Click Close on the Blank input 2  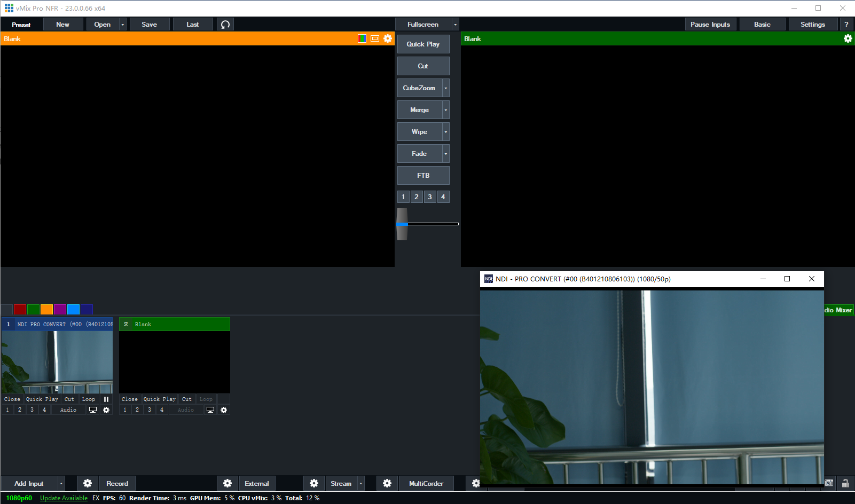pyautogui.click(x=130, y=399)
